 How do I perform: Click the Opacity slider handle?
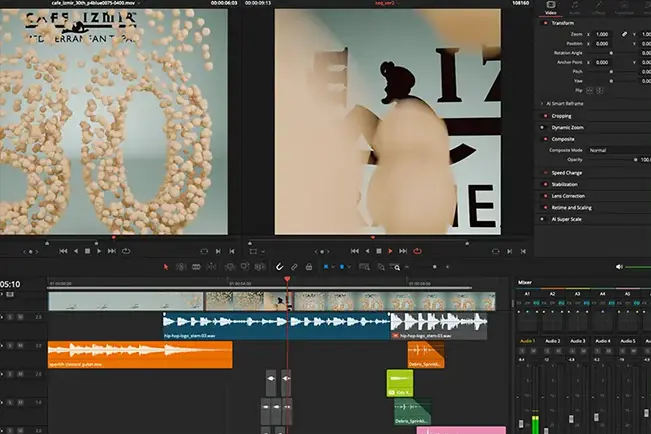point(635,160)
